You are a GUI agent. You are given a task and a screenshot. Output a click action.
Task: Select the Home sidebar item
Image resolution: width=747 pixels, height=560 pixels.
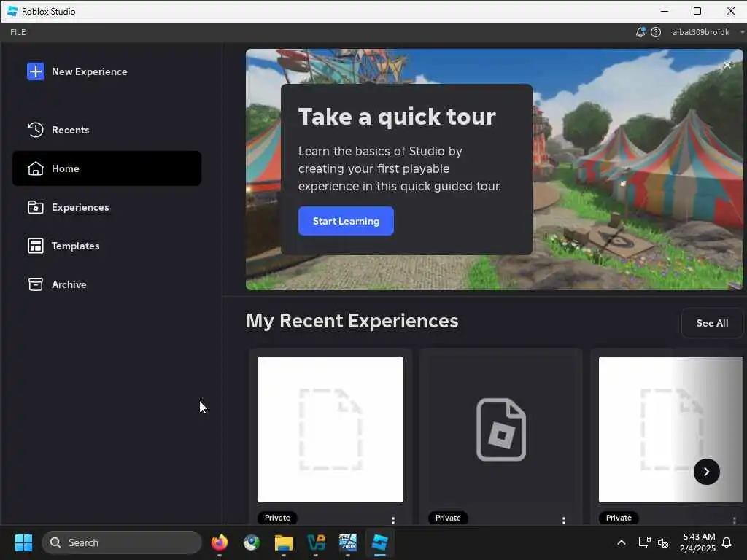click(x=107, y=168)
